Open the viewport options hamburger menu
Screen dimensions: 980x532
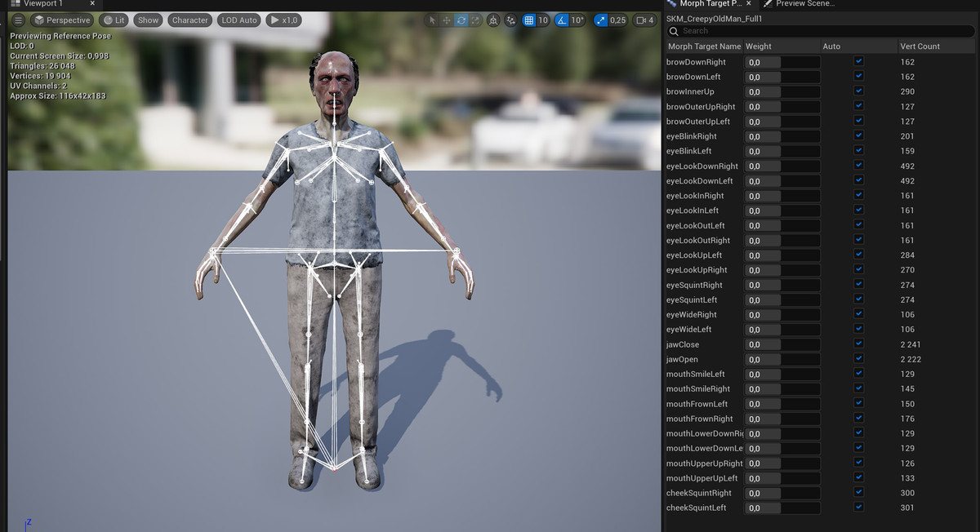click(18, 20)
